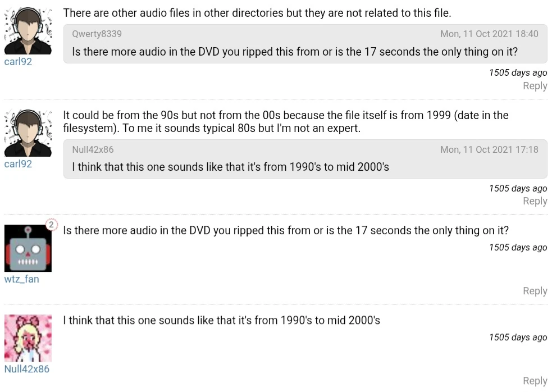This screenshot has width=552, height=392.
Task: Open carl92 username link under the 1999 filesystem comment
Action: (x=18, y=164)
